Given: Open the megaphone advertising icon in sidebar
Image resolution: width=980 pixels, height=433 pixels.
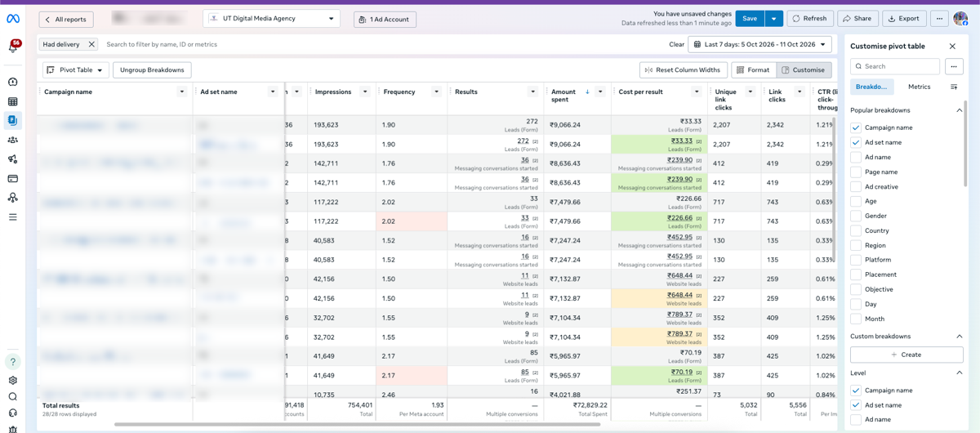Looking at the screenshot, I should click(x=12, y=159).
